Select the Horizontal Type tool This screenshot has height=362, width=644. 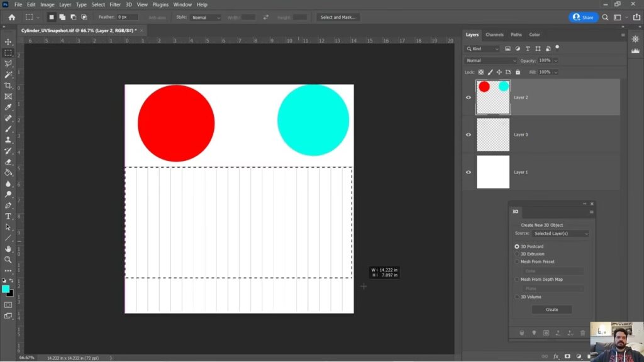[x=8, y=216]
